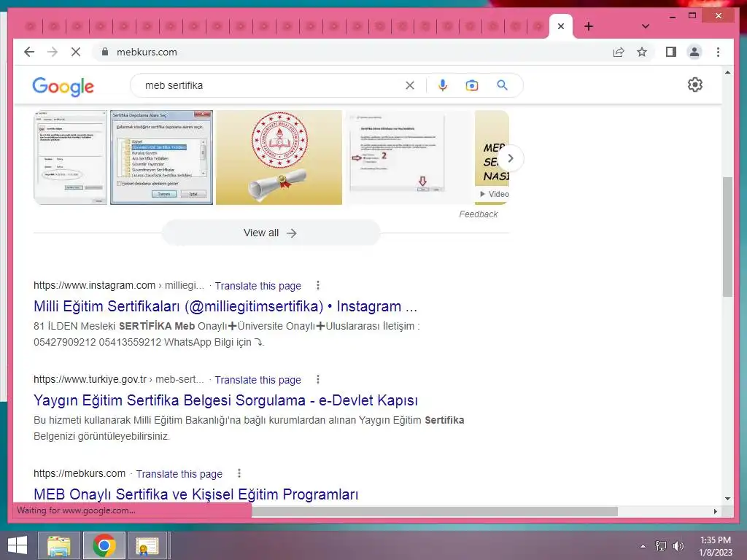Share this page icon in address bar

619,52
